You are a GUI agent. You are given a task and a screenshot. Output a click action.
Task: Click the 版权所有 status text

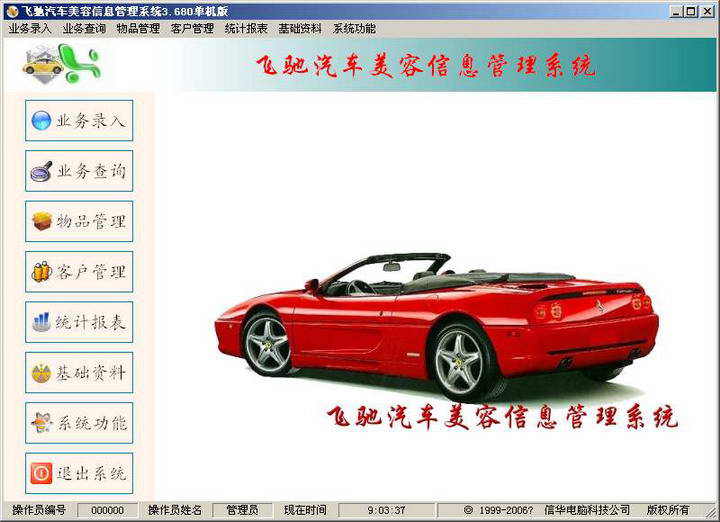pyautogui.click(x=668, y=510)
